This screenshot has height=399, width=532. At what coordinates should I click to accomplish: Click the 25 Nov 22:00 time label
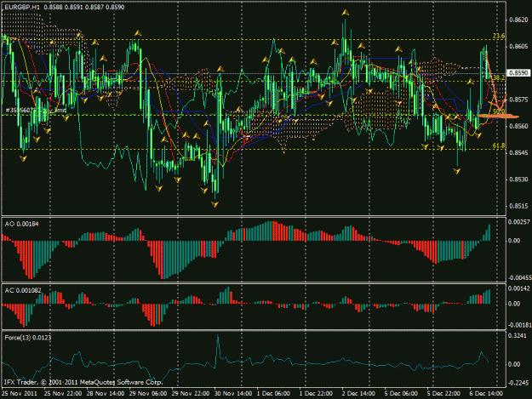63,394
